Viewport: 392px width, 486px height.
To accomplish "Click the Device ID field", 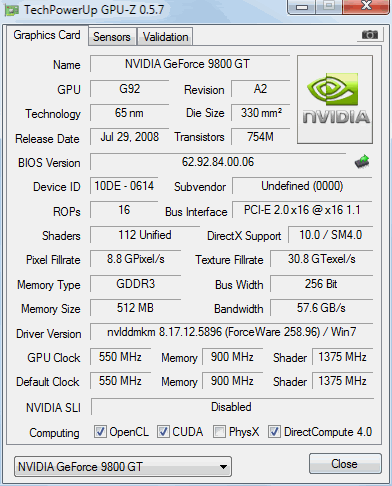I will [124, 186].
